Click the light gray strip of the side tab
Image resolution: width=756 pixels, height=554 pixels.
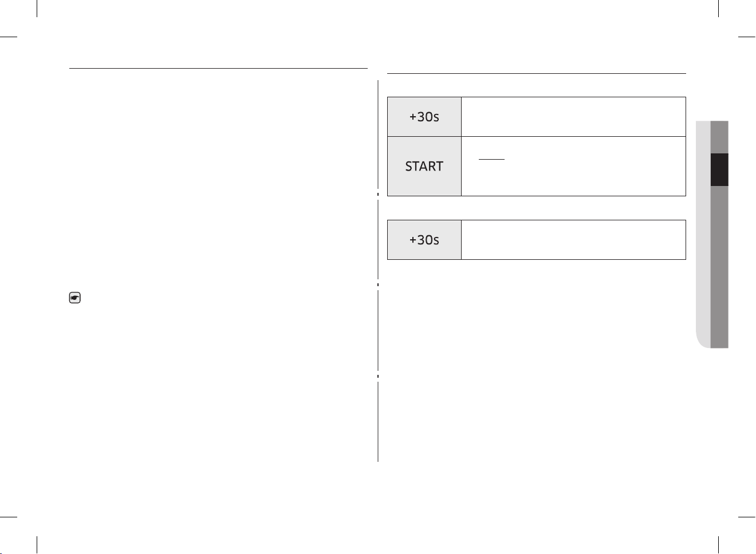703,234
